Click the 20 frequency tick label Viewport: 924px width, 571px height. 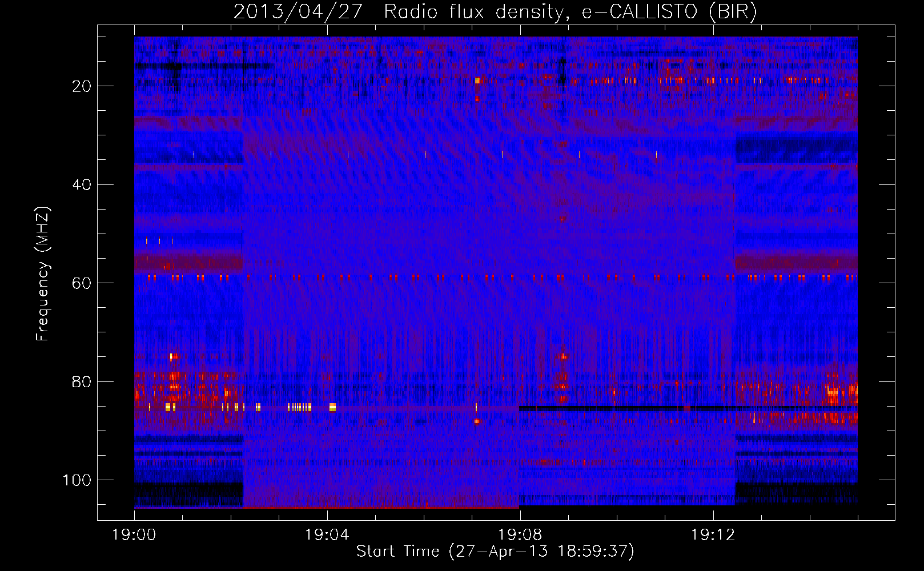[x=82, y=86]
